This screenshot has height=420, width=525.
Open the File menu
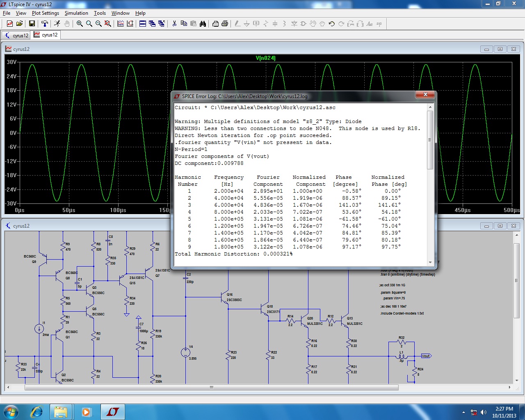(7, 13)
